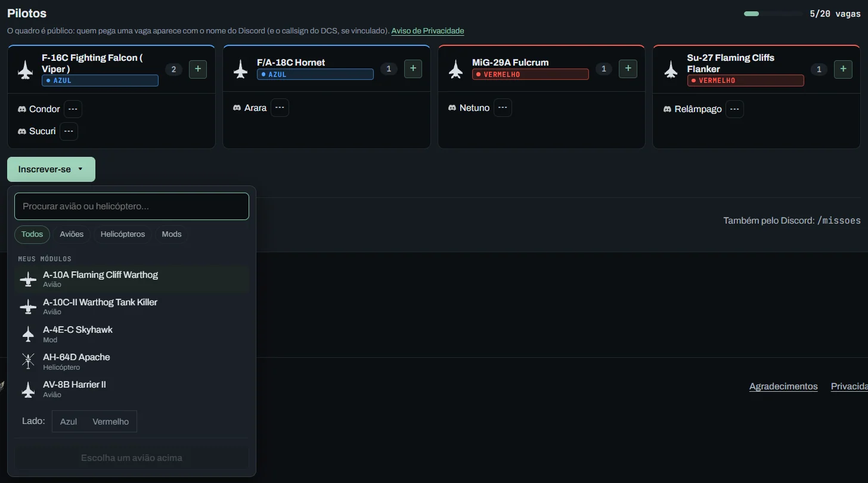
Task: Open options menu for Arara
Action: (280, 108)
